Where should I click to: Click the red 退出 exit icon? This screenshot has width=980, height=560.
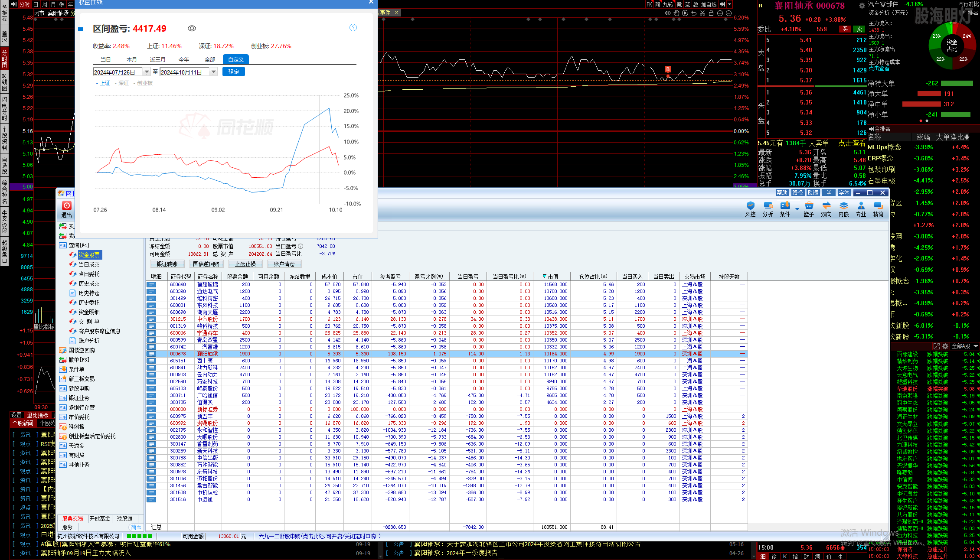67,206
